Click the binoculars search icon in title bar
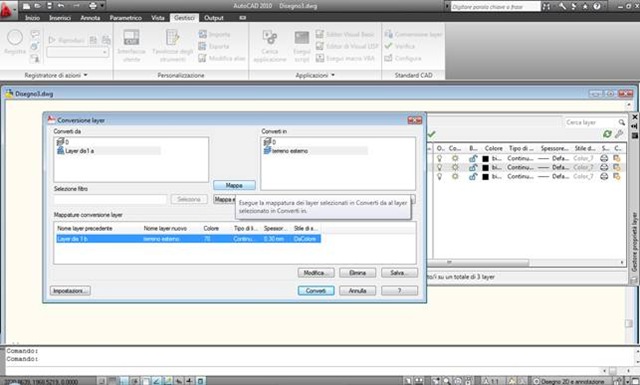Image resolution: width=640 pixels, height=385 pixels. coord(546,6)
